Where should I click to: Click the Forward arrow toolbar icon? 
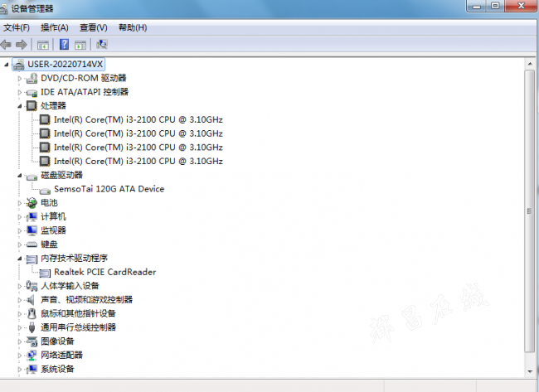[22, 44]
